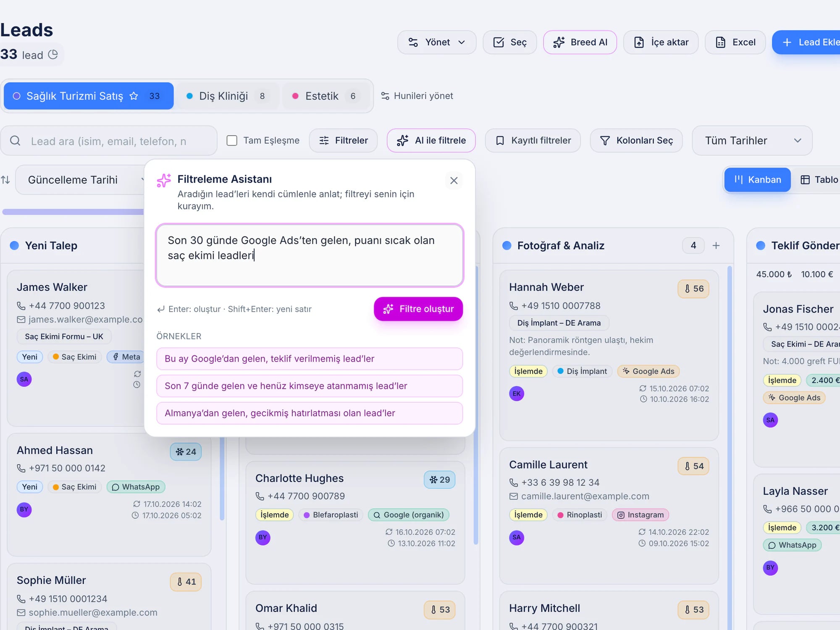Open Breed AI assistant

(x=580, y=42)
